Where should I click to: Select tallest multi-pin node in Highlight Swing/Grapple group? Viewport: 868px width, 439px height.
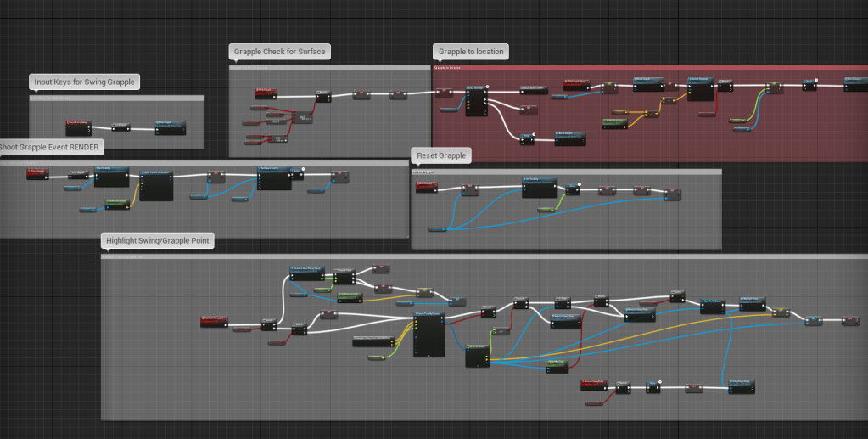(x=428, y=335)
